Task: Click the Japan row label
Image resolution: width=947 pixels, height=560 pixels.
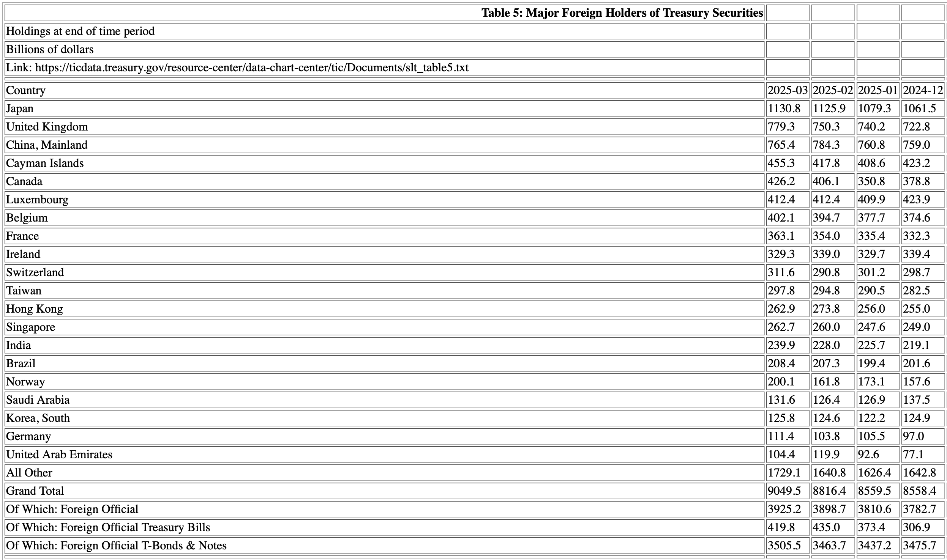Action: click(x=20, y=109)
